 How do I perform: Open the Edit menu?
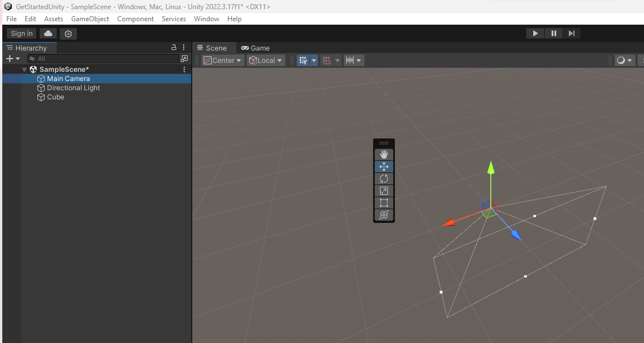click(30, 19)
